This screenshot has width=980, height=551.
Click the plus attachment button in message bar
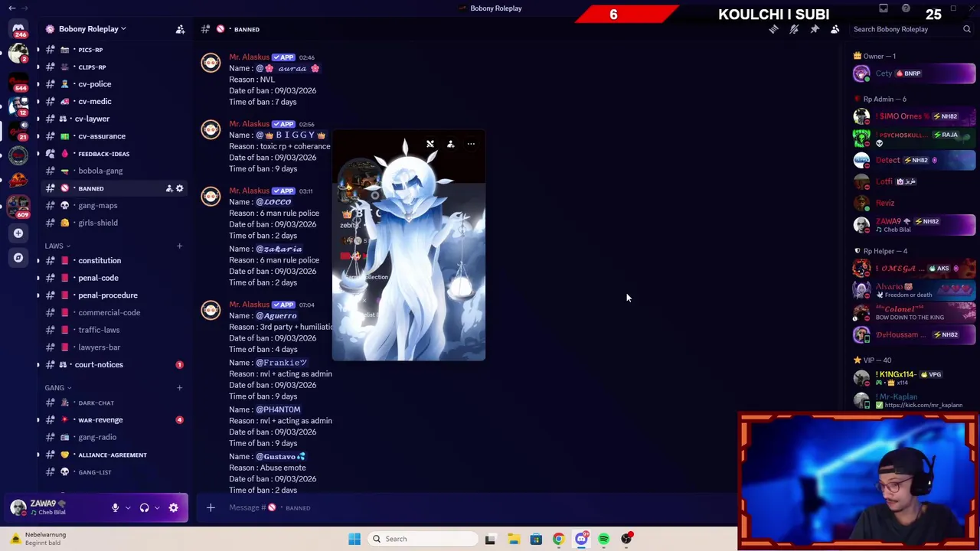[211, 507]
